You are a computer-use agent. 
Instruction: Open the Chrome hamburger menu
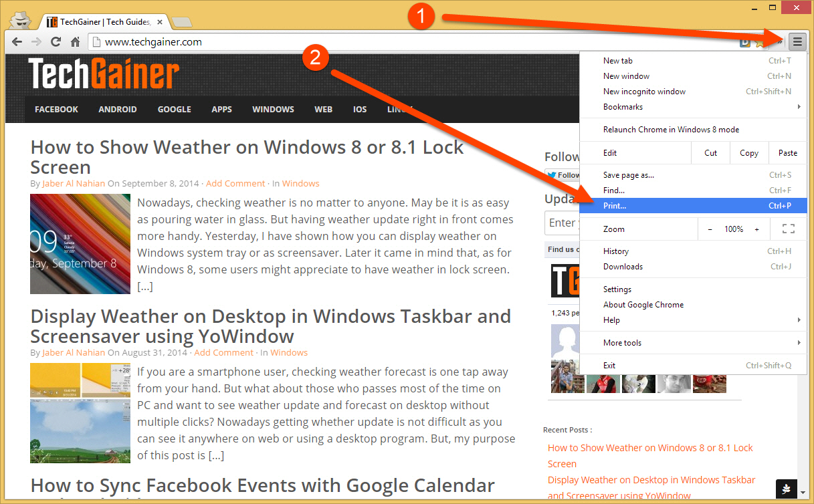(797, 41)
